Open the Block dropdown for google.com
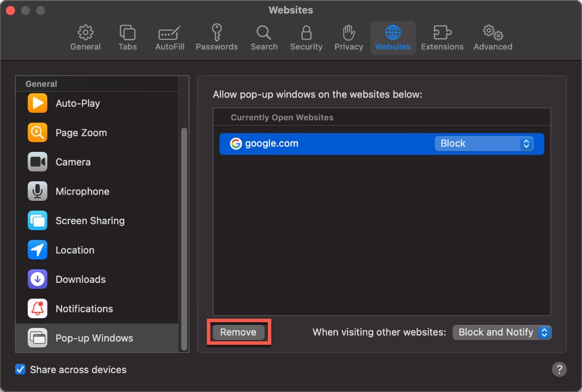Image resolution: width=582 pixels, height=392 pixels. pyautogui.click(x=484, y=143)
